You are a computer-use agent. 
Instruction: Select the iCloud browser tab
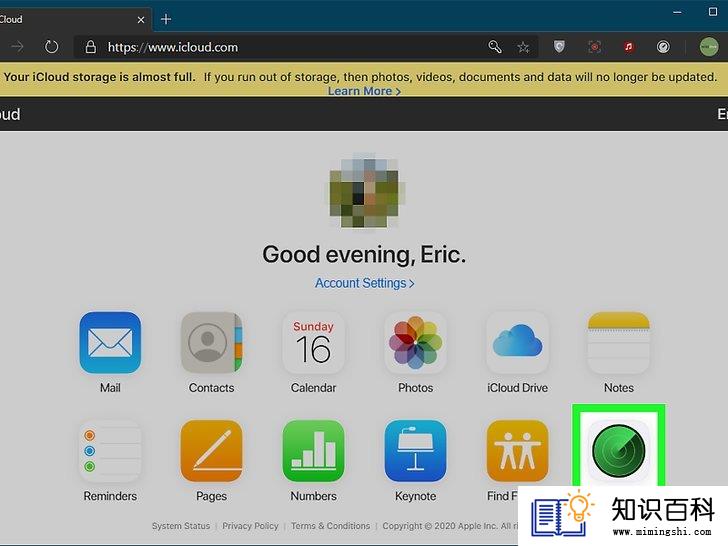(74, 20)
